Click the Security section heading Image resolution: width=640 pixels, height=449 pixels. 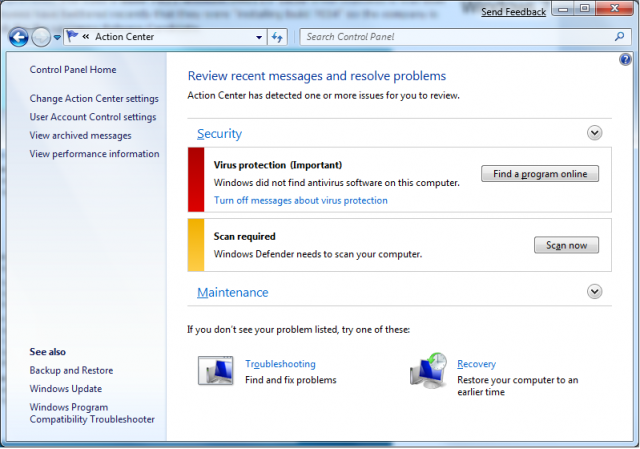click(x=219, y=134)
